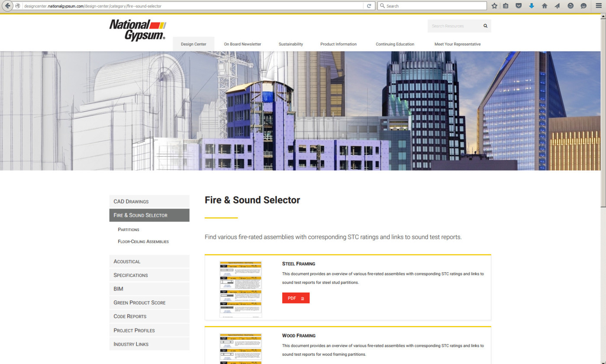Open the Continuing Education menu item
606x364 pixels.
(394, 44)
